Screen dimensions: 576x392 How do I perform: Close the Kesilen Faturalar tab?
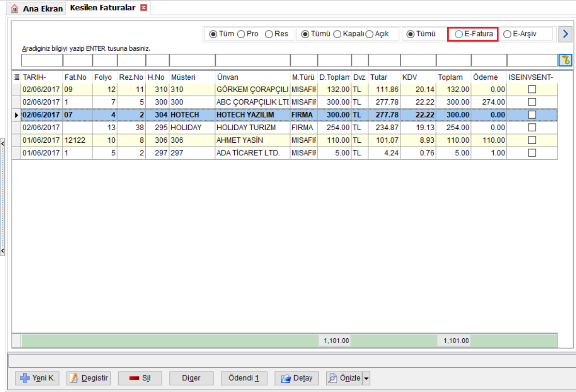click(x=144, y=8)
